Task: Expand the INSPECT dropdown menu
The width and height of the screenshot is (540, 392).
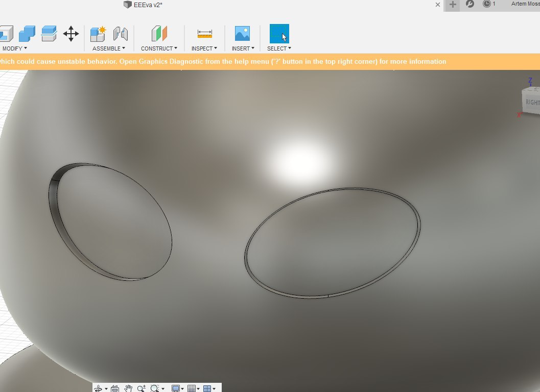Action: (x=204, y=48)
